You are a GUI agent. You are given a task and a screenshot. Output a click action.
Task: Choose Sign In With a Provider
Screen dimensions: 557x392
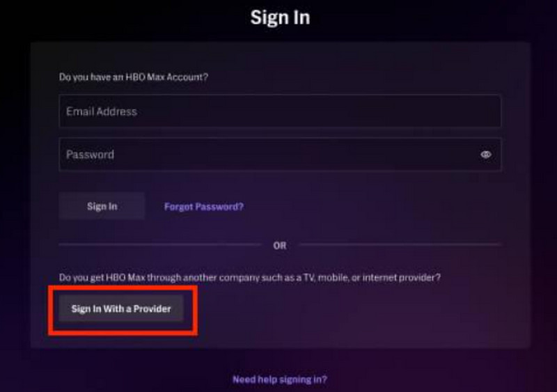[x=121, y=308]
